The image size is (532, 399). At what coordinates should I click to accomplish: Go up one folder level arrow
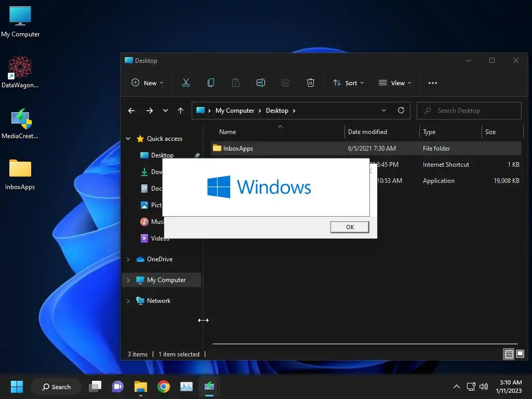tap(180, 111)
